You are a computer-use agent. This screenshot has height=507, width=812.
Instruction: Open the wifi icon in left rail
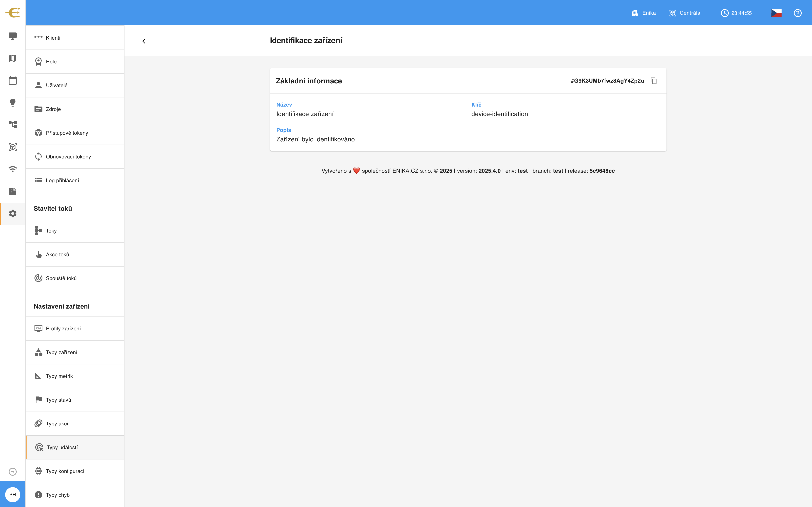coord(13,169)
